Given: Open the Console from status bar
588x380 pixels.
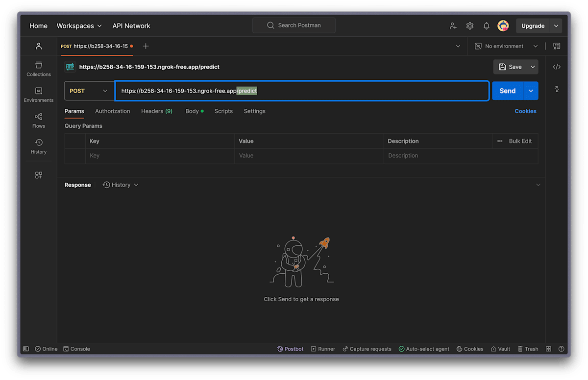Looking at the screenshot, I should pos(76,349).
